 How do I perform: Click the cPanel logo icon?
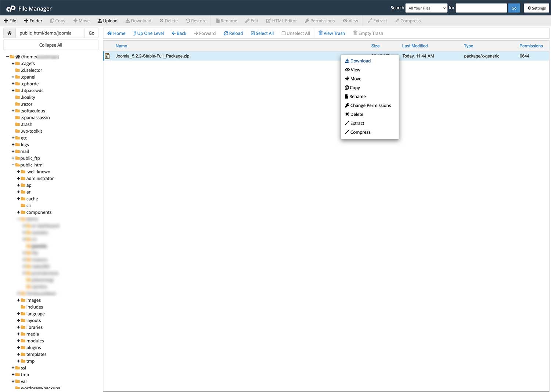point(11,8)
